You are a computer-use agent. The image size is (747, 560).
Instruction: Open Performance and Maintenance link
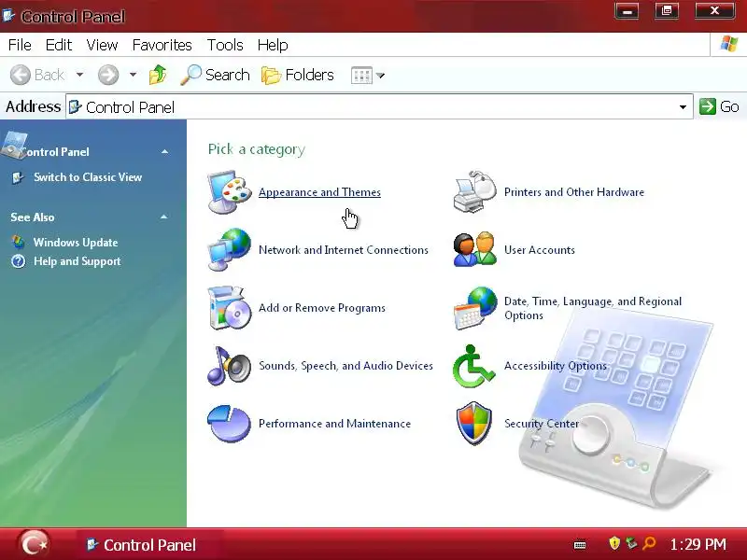coord(334,424)
